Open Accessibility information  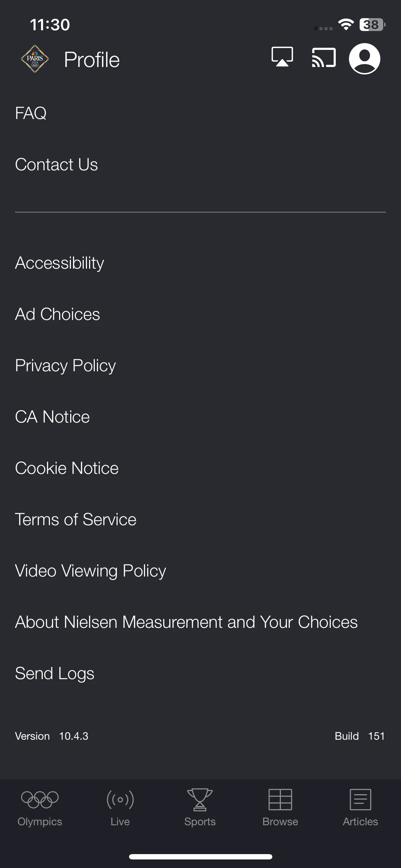60,263
